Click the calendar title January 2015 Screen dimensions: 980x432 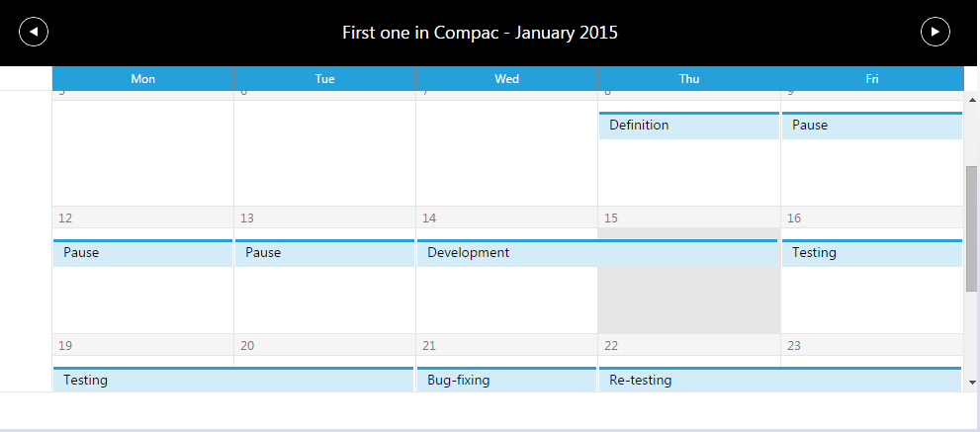point(480,33)
